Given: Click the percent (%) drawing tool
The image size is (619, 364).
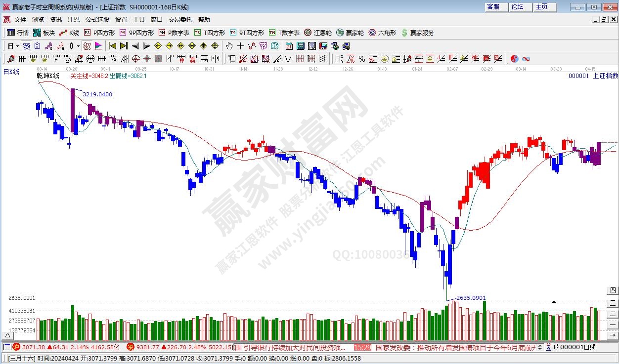Looking at the screenshot, I should (x=362, y=59).
